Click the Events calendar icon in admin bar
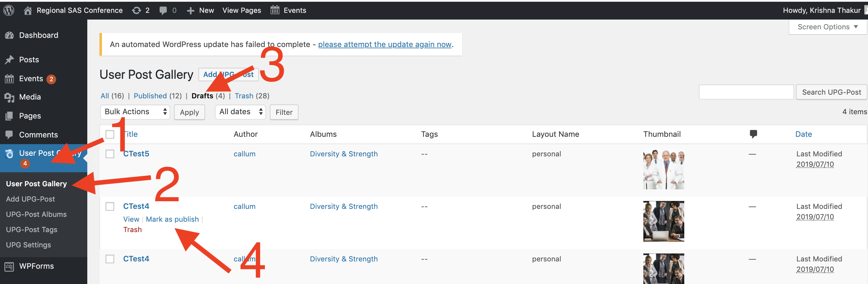Viewport: 868px width, 284px height. point(275,10)
